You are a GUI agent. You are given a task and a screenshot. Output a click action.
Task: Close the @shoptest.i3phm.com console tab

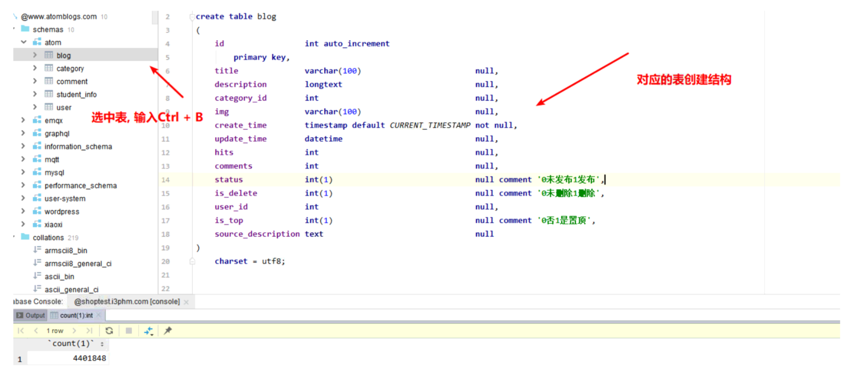coord(186,302)
